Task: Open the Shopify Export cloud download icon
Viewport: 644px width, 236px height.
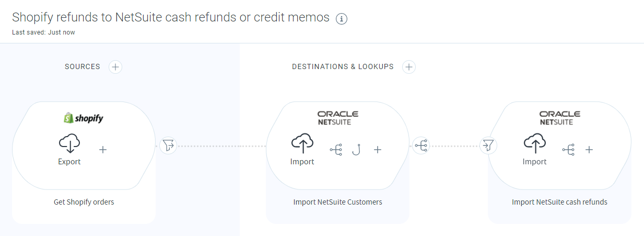Action: 69,144
